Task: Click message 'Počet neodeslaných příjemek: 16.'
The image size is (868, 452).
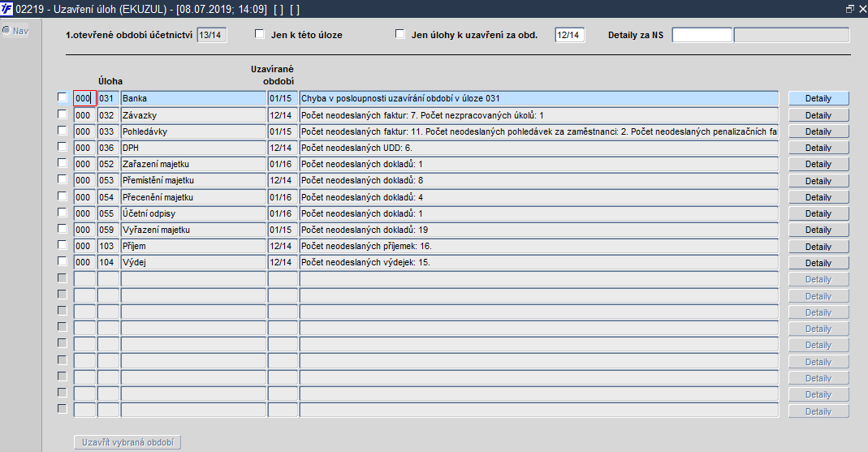Action: click(x=538, y=246)
